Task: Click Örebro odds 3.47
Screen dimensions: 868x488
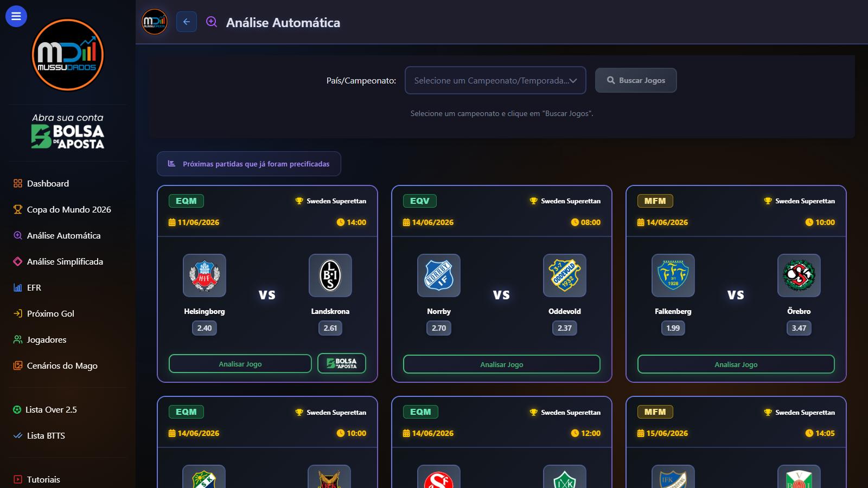Action: (x=799, y=328)
